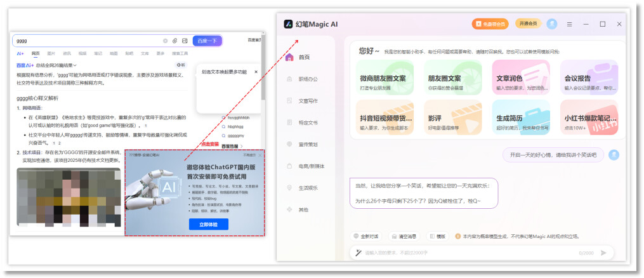Start a new chat with 全新对话
This screenshot has width=644, height=278.
366,236
